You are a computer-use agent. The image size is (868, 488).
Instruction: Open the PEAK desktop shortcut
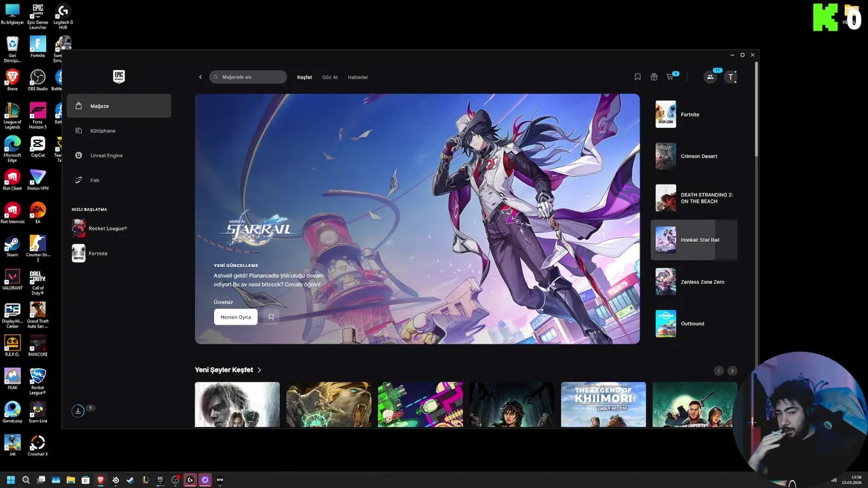[12, 379]
